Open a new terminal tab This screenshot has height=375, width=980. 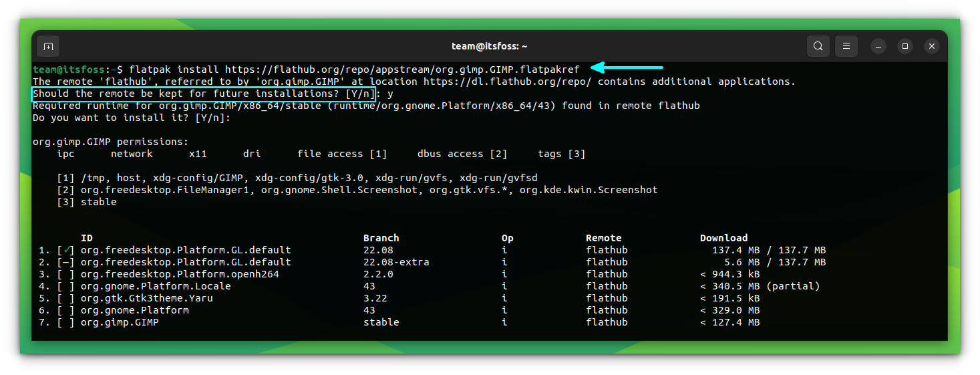pos(48,46)
